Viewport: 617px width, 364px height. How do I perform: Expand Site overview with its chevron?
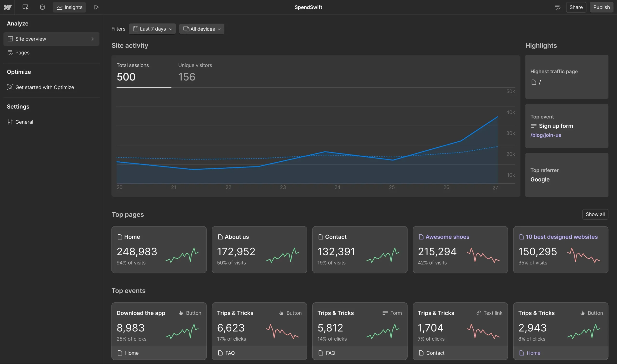click(x=93, y=39)
